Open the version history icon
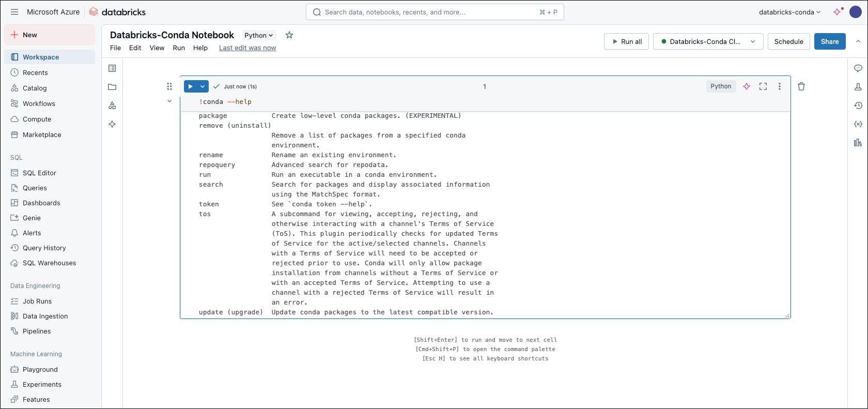This screenshot has height=409, width=868. pos(858,105)
